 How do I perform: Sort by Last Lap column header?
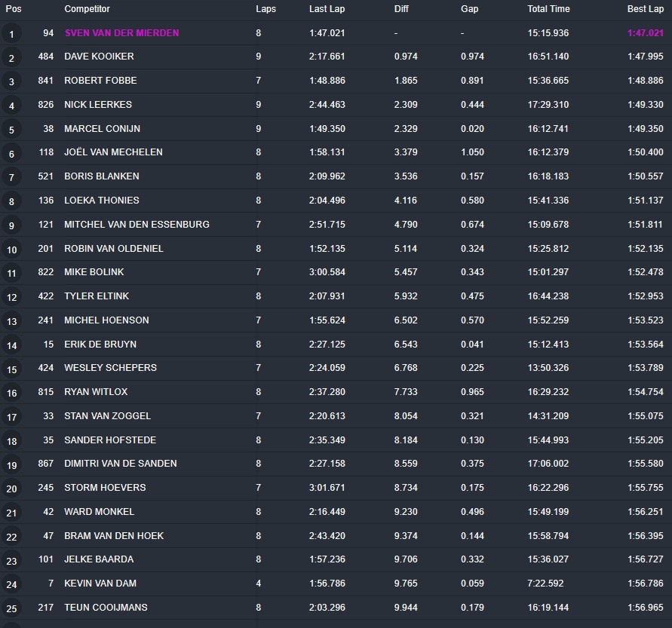pos(327,9)
